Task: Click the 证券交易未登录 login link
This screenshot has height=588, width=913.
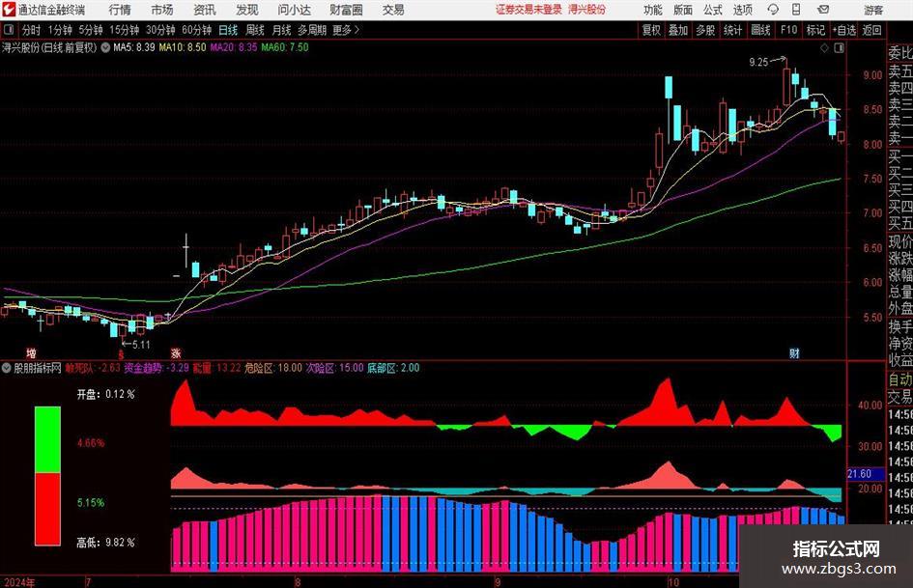Action: [528, 10]
